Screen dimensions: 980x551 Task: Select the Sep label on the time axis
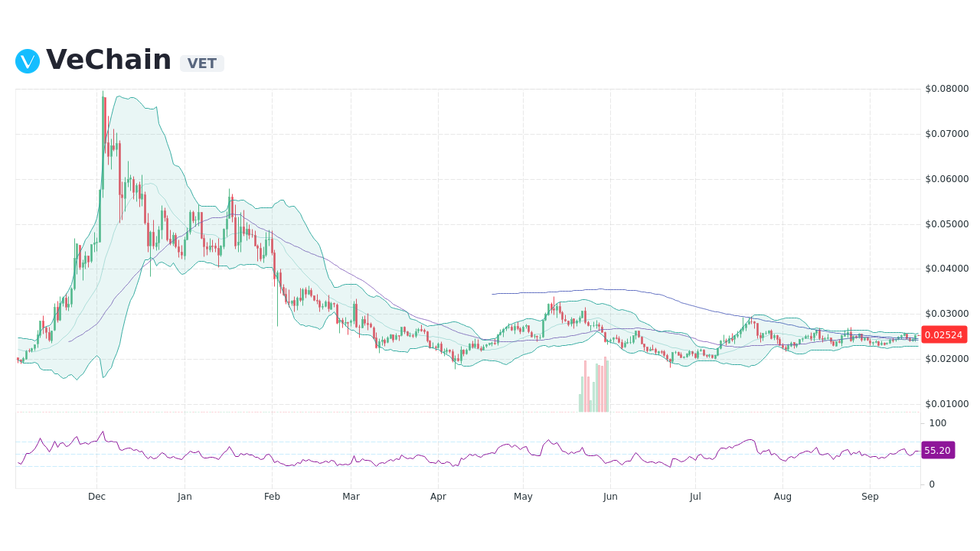870,496
